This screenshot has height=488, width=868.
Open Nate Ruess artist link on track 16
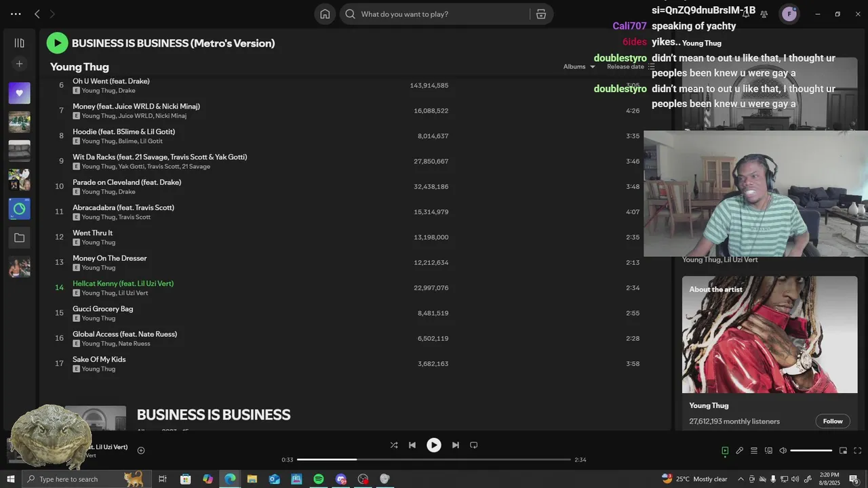coord(134,344)
